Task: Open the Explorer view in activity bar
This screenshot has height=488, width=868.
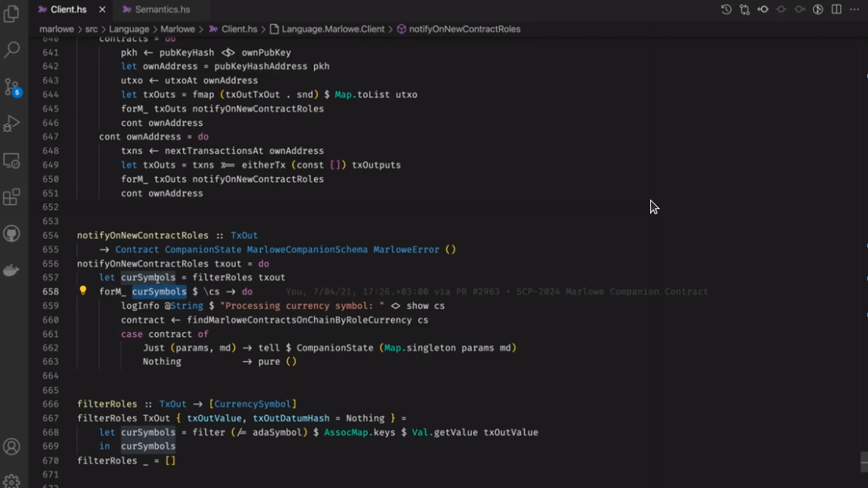Action: click(12, 14)
